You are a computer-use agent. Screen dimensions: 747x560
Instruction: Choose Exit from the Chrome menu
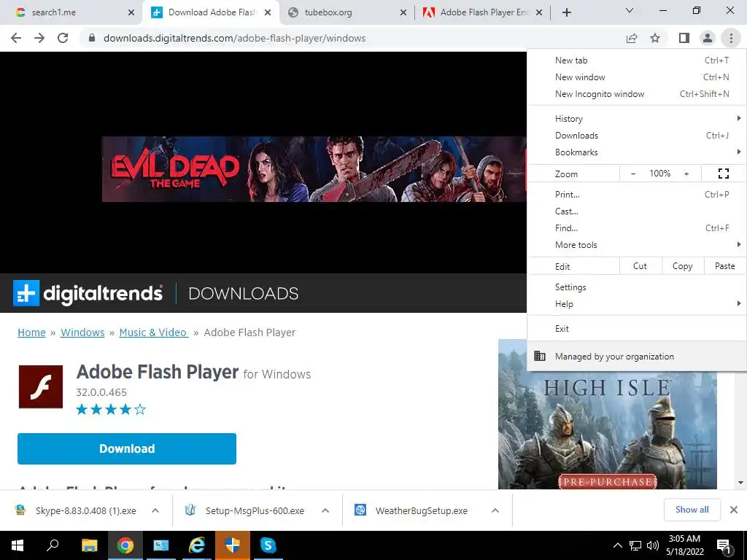coord(636,329)
